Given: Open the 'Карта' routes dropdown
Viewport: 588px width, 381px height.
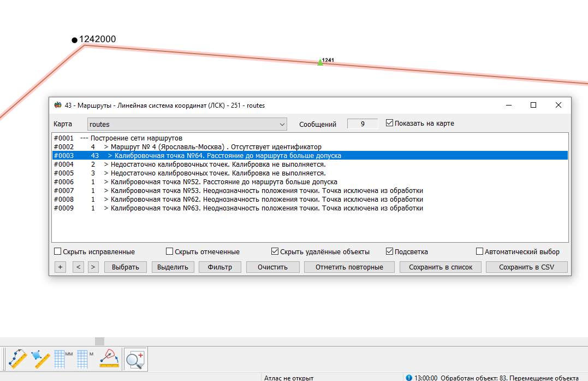Looking at the screenshot, I should tap(187, 124).
